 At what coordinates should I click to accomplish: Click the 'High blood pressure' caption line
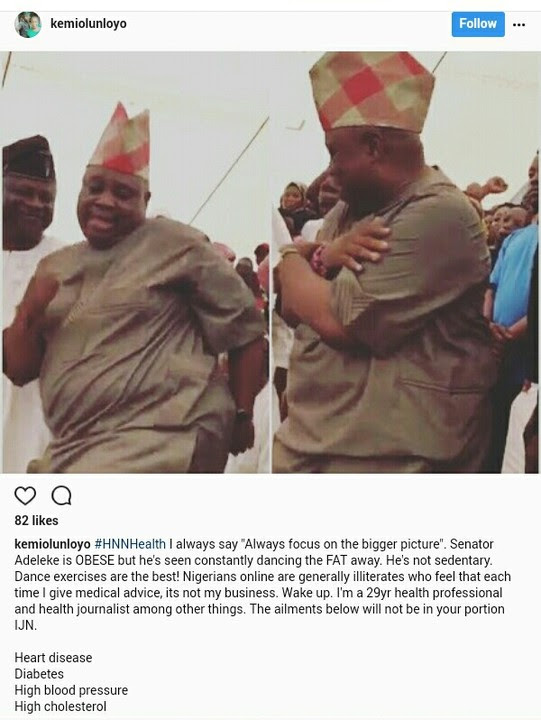tap(71, 690)
